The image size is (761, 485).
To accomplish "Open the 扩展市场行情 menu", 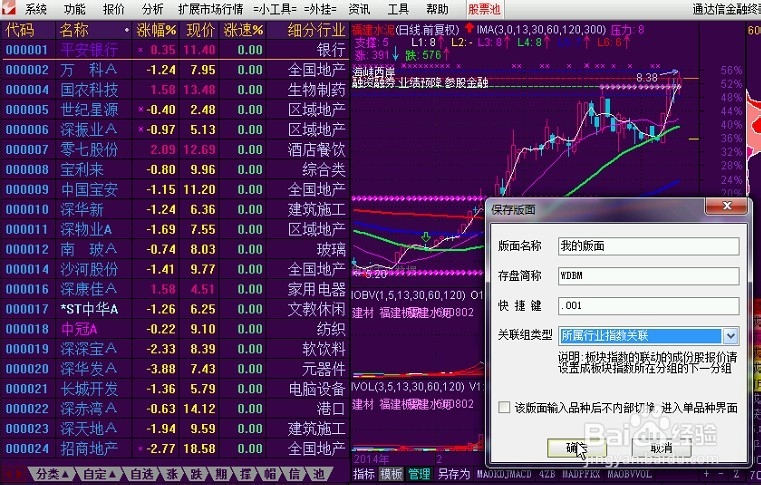I will click(210, 9).
